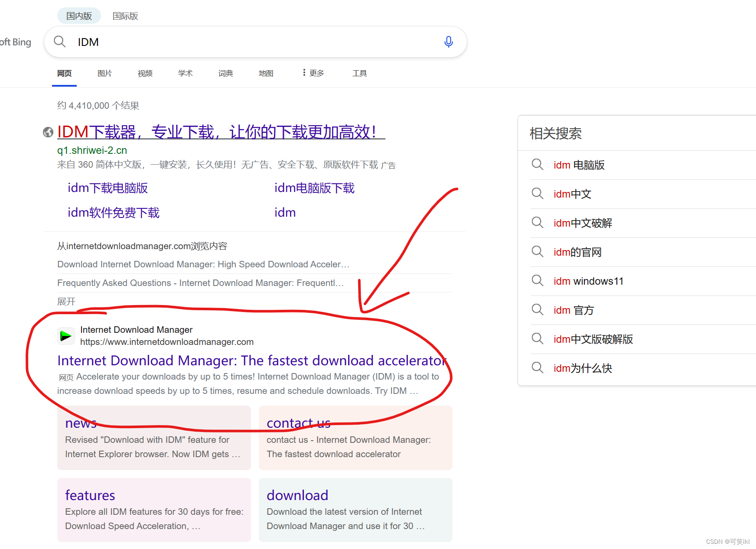Open the features card link
756x549 pixels.
click(x=90, y=495)
